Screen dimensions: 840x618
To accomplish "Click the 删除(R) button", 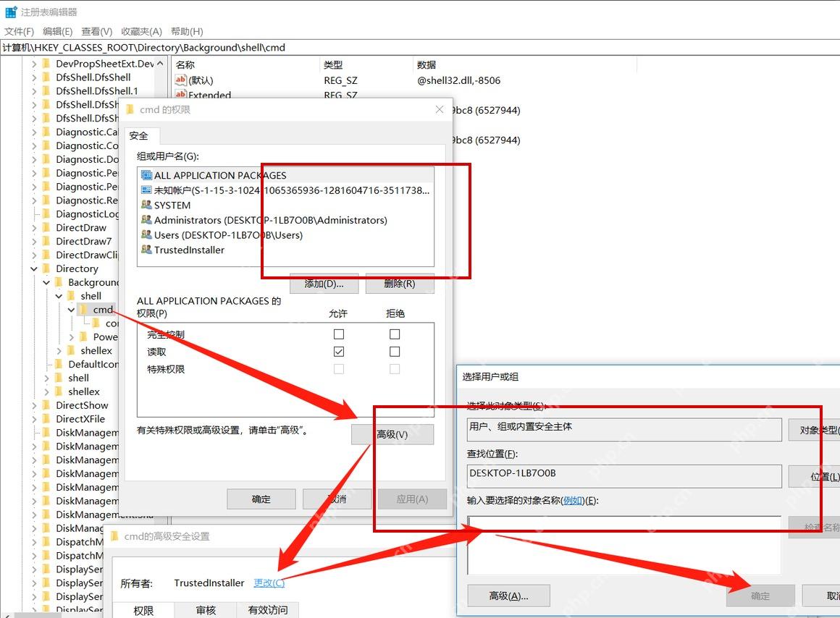I will click(400, 283).
